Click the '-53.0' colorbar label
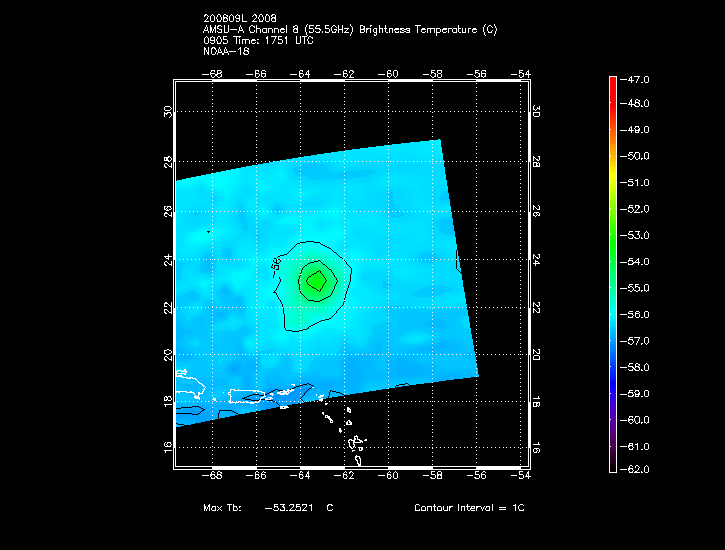725x550 pixels. pos(634,236)
